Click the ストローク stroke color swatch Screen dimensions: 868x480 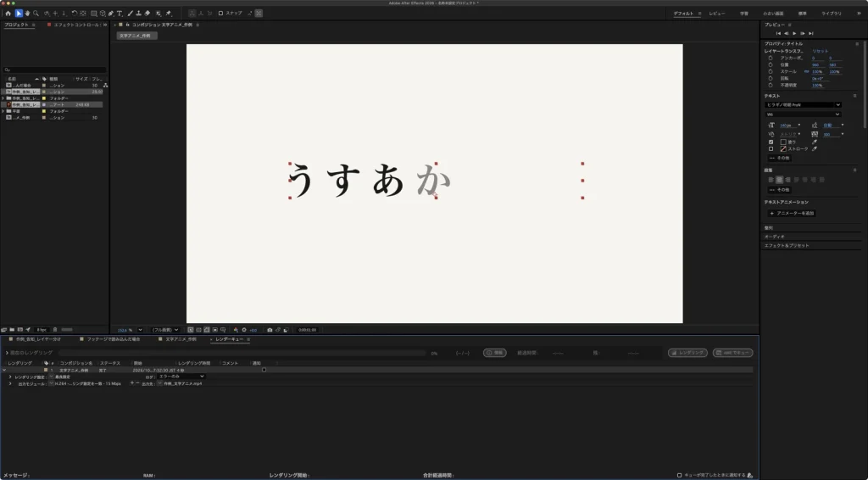(783, 149)
